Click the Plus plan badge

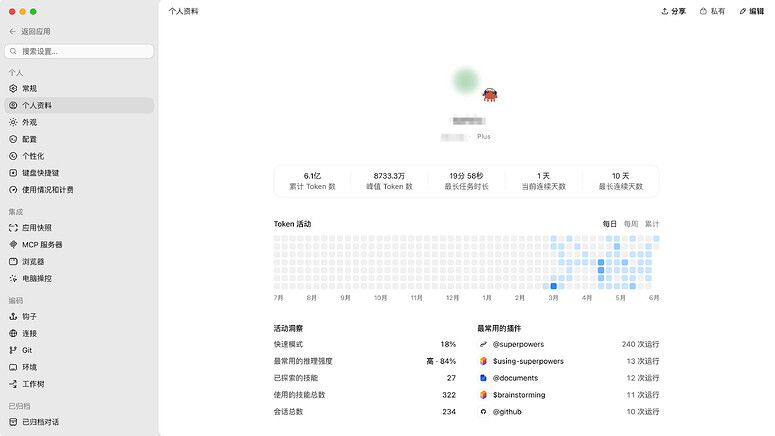(484, 136)
